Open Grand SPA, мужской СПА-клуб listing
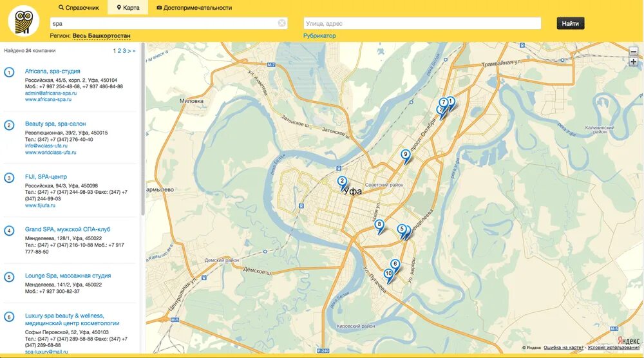 tap(68, 229)
